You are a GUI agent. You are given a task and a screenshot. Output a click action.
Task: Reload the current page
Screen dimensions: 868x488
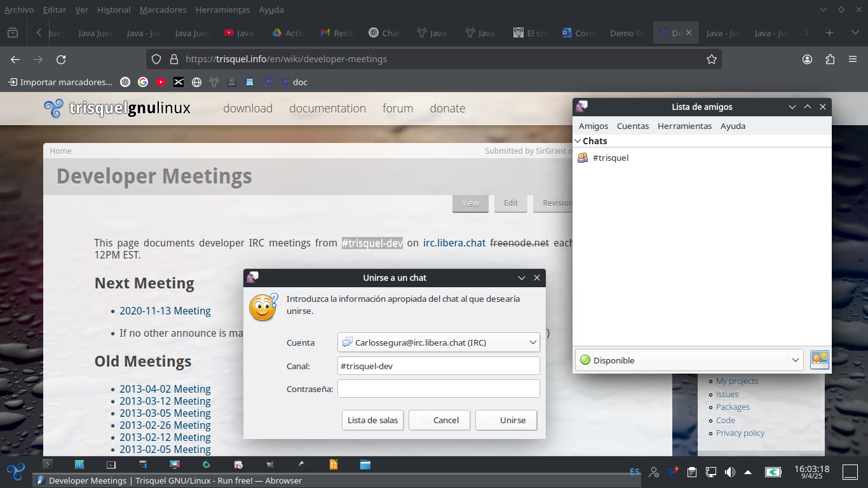point(61,59)
